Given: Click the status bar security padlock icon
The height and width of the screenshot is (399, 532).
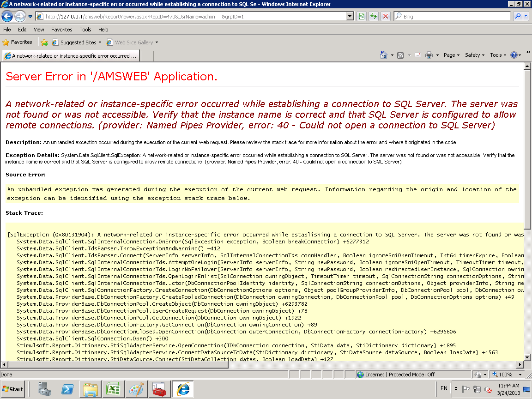Looking at the screenshot, I should [x=478, y=375].
